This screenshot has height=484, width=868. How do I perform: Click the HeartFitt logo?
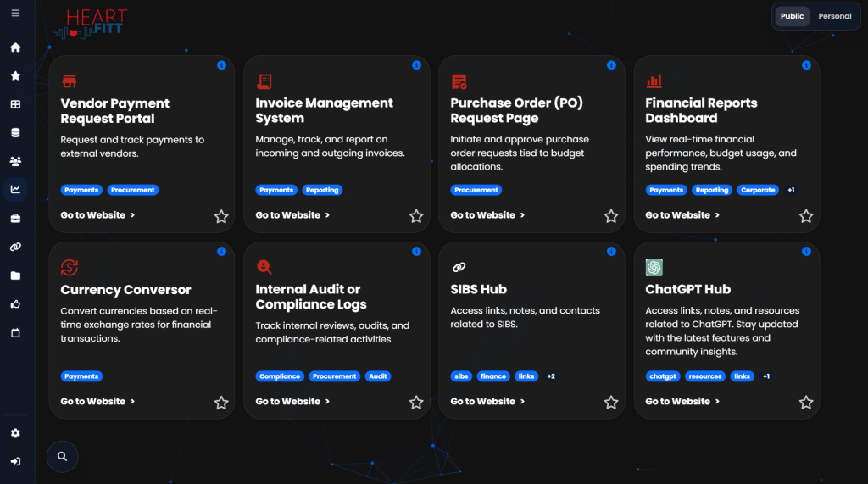click(x=92, y=24)
